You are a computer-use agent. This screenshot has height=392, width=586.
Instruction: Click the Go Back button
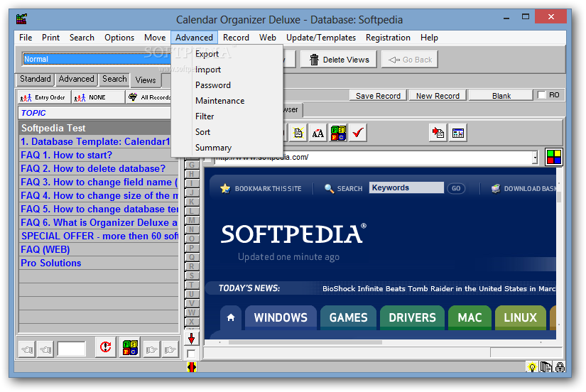click(410, 60)
